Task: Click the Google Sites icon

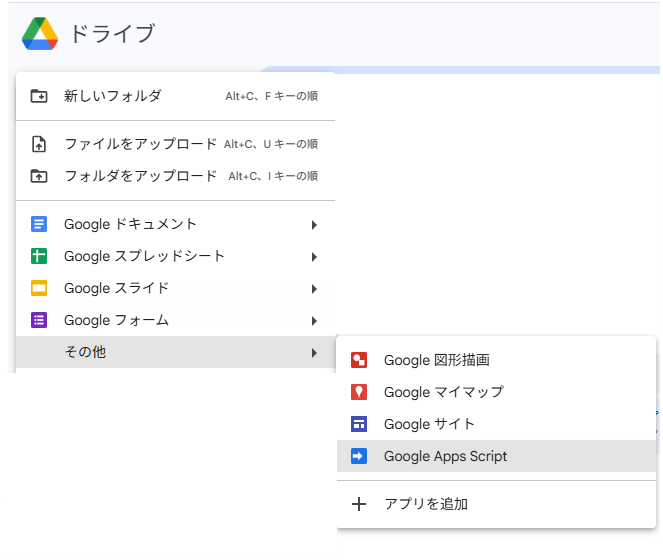Action: [x=359, y=424]
